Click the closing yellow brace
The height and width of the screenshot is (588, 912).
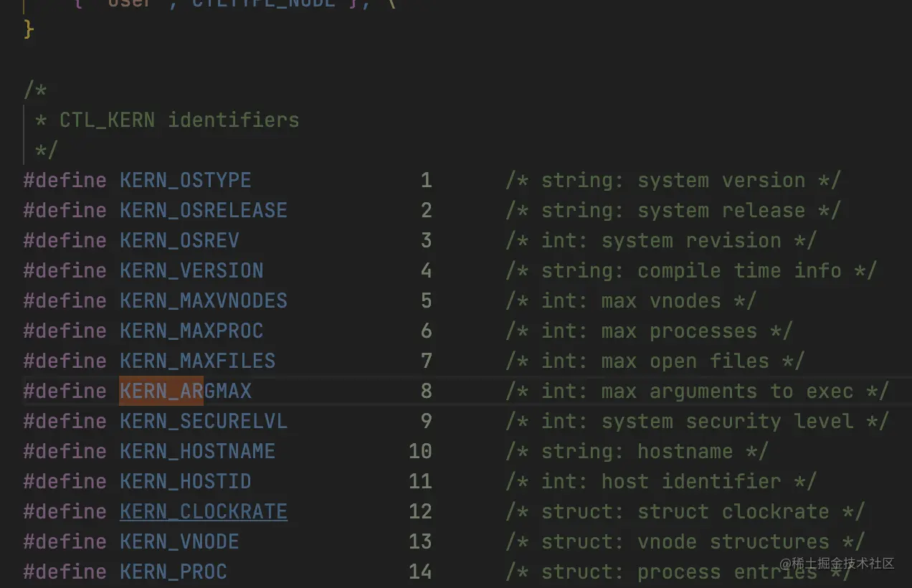[29, 29]
